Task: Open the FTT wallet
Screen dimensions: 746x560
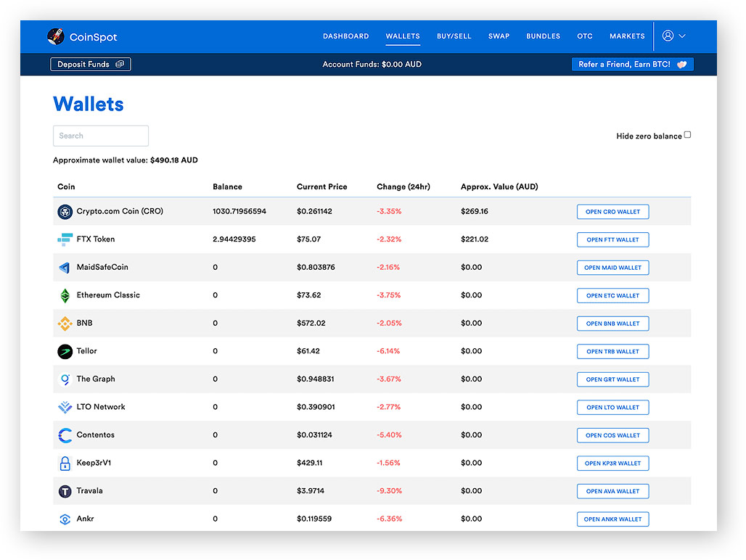Action: click(x=612, y=239)
